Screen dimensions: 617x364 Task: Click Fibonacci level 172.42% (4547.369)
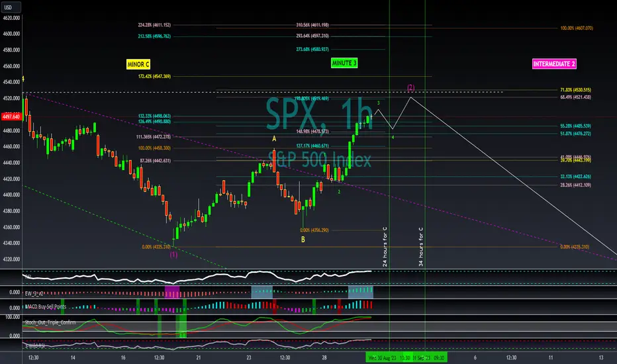(x=154, y=76)
